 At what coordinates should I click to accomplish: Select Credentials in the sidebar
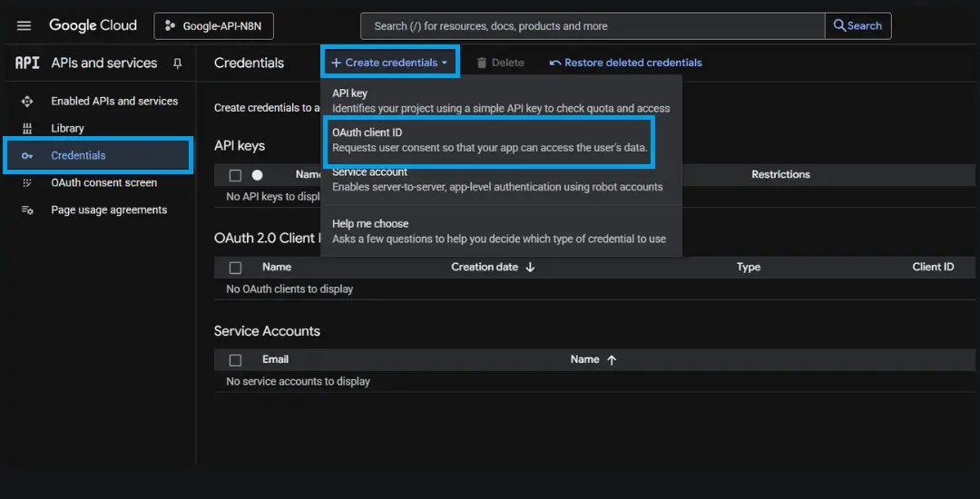(x=97, y=155)
